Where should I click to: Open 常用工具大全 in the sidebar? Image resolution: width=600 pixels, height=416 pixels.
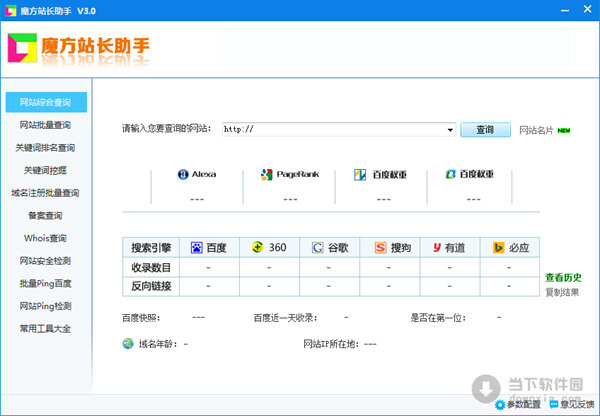(45, 328)
